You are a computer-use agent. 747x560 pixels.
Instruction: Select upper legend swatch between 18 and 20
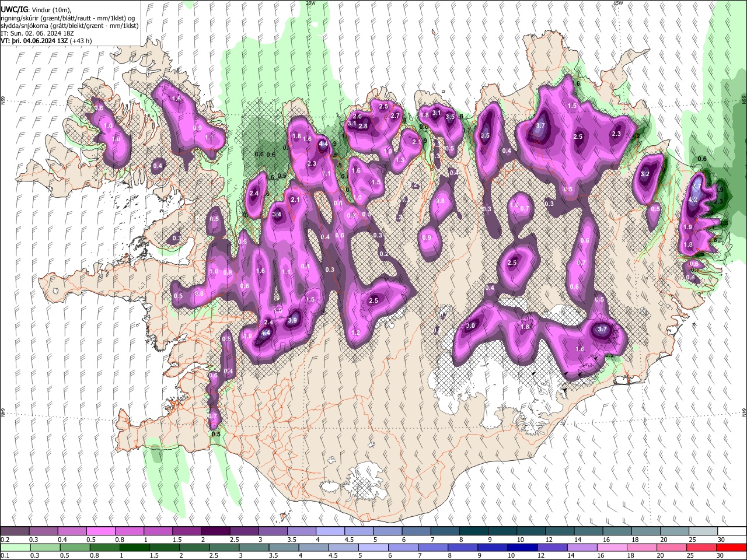pos(646,531)
